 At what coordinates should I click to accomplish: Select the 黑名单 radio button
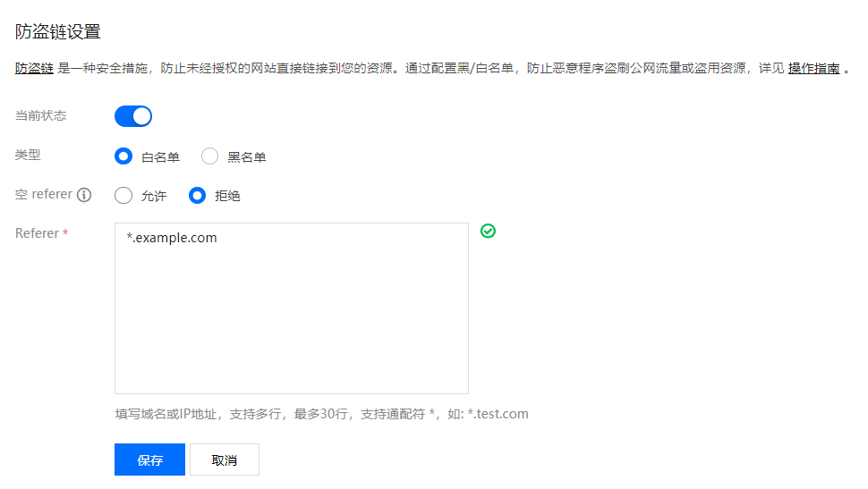(x=209, y=156)
